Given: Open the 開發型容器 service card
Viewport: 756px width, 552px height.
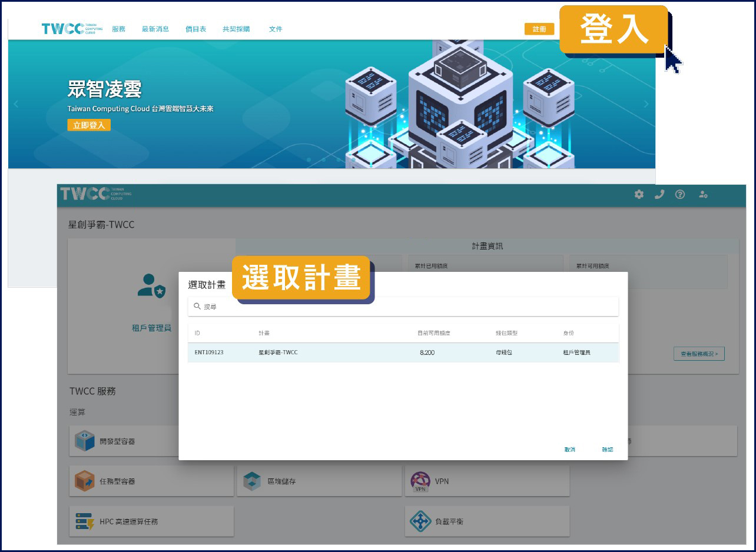Looking at the screenshot, I should coord(152,441).
